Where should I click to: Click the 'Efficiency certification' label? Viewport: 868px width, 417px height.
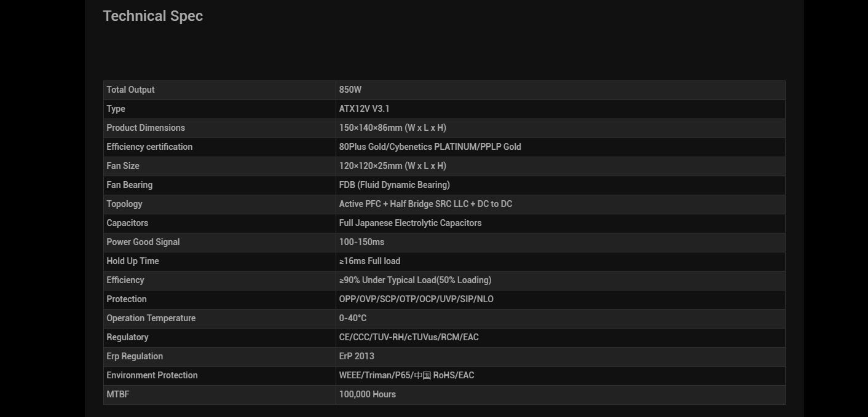coord(149,147)
